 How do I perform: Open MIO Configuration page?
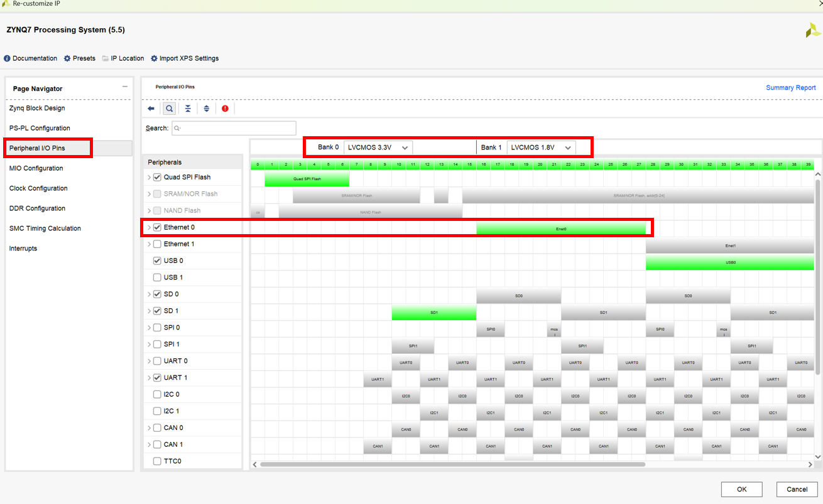point(36,168)
